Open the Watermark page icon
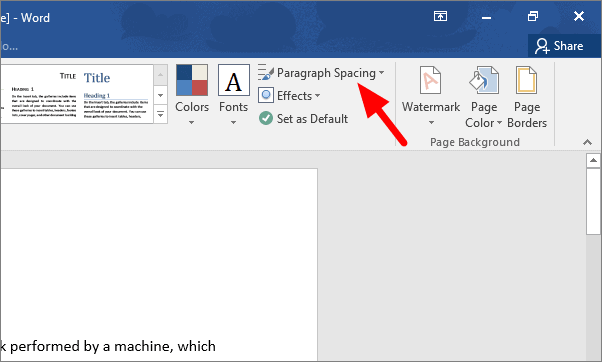 [430, 80]
